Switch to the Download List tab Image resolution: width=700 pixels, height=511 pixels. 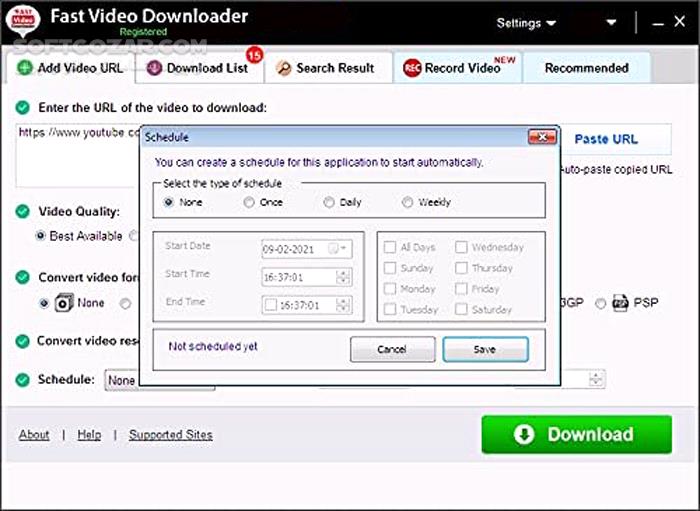[199, 68]
